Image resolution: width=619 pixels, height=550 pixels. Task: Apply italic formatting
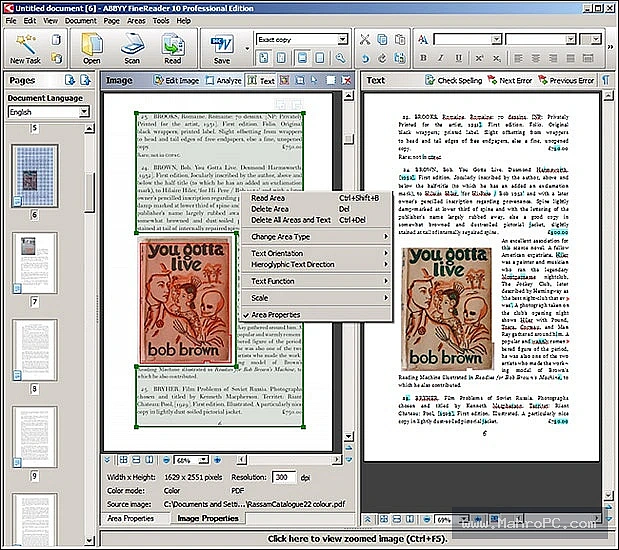pyautogui.click(x=441, y=58)
